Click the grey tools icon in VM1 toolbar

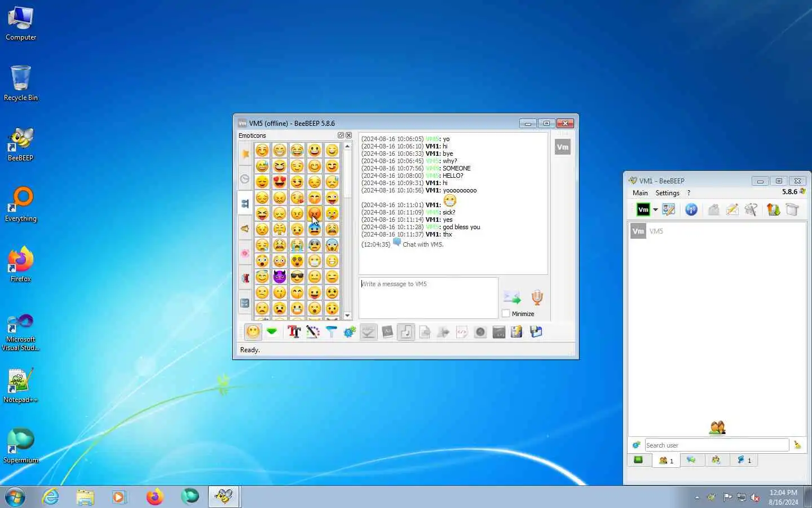coord(751,210)
